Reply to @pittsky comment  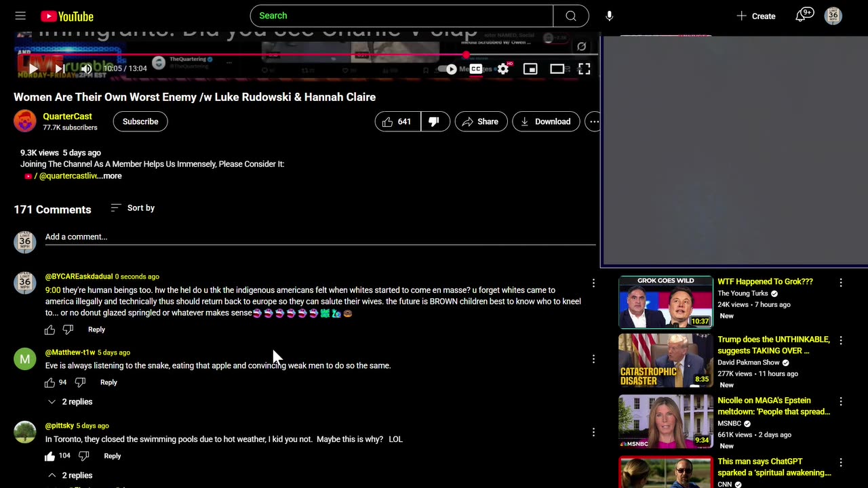[x=113, y=456]
